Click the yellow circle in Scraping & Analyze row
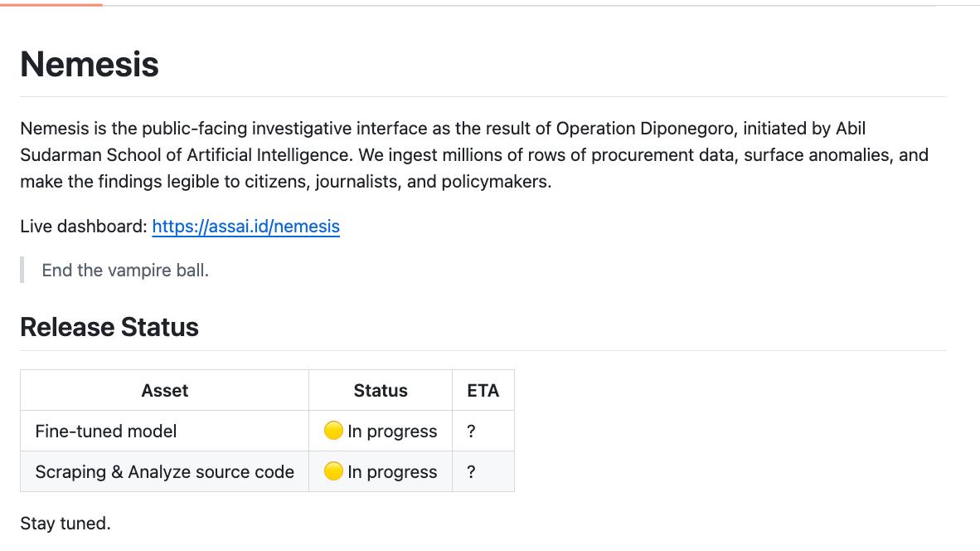The image size is (980, 551). [333, 471]
